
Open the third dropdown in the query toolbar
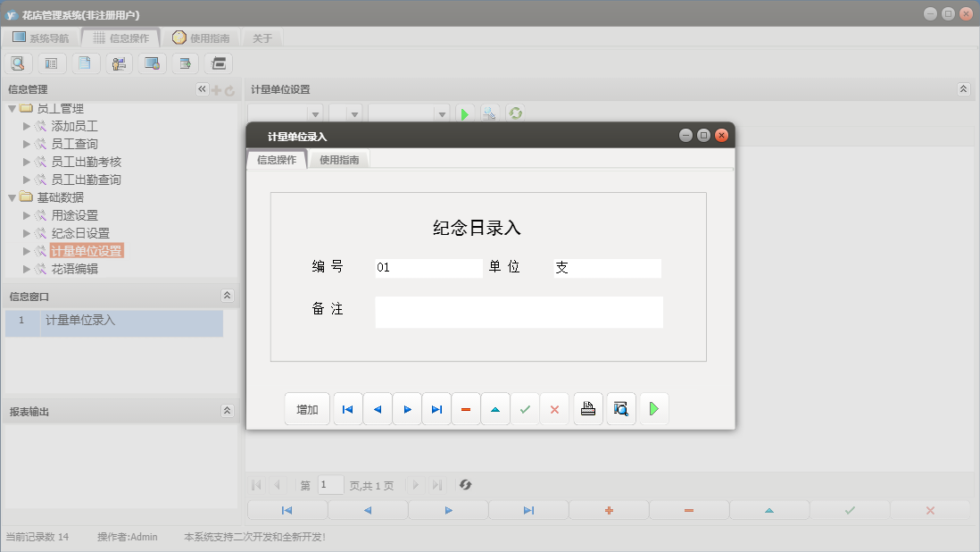442,113
